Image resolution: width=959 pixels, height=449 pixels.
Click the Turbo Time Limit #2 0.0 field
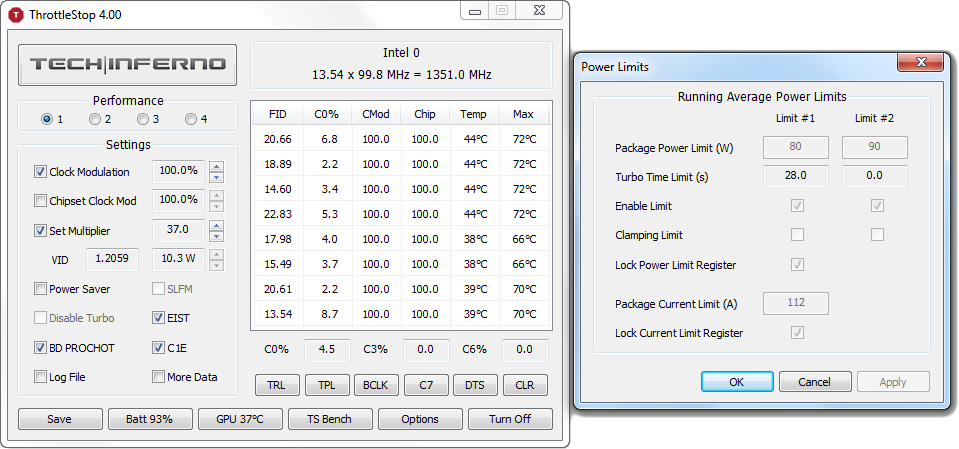(x=875, y=176)
